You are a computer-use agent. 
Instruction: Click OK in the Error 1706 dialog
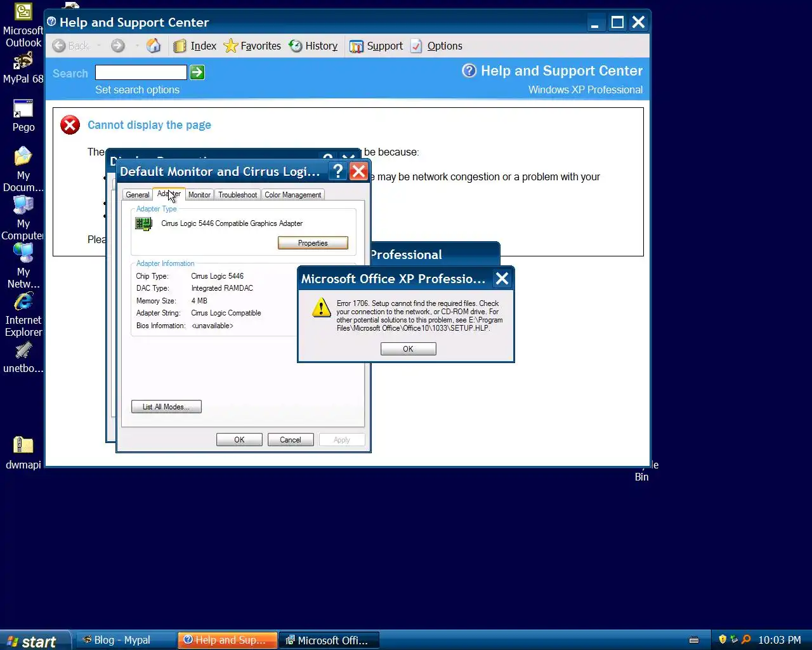[408, 349]
